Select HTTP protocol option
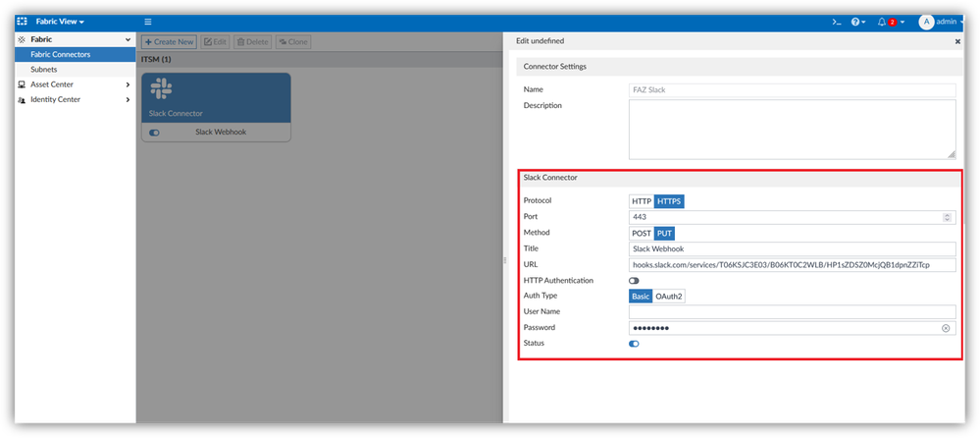Image resolution: width=980 pixels, height=438 pixels. click(642, 201)
